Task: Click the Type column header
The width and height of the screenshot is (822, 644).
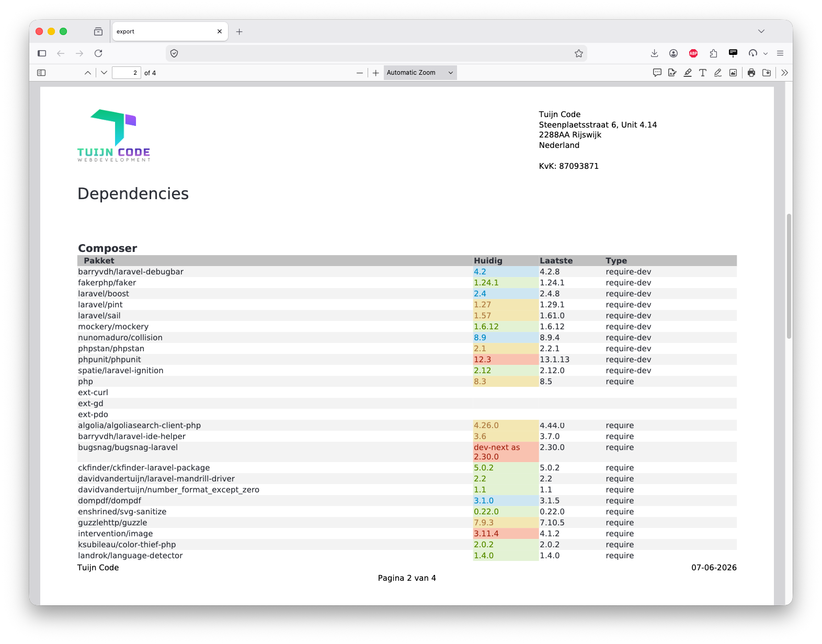Action: (x=616, y=261)
